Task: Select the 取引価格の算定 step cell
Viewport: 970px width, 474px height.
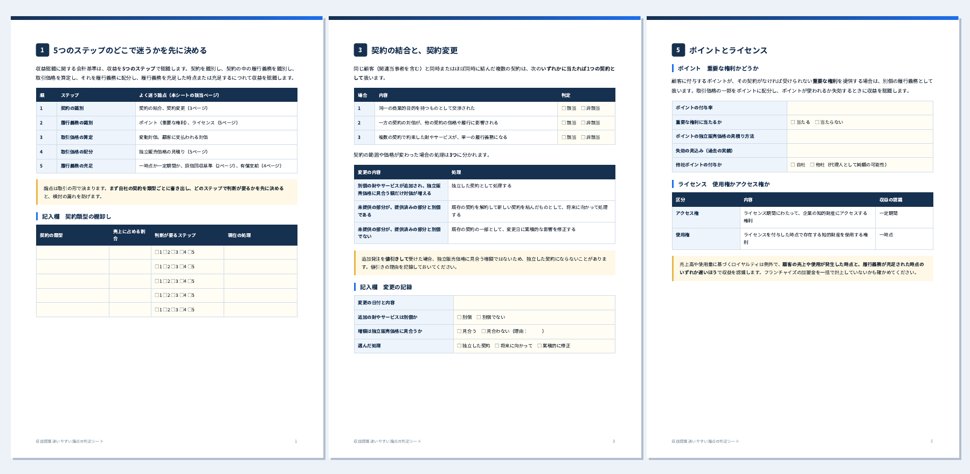Action: [95, 137]
